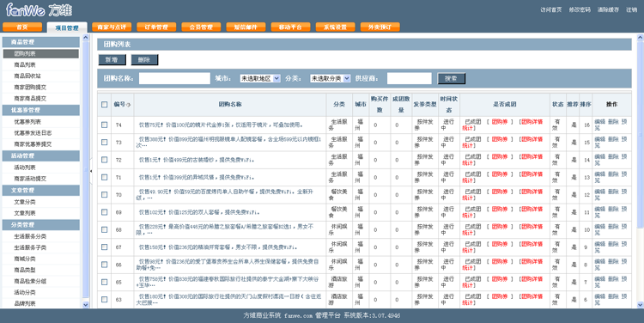The height and width of the screenshot is (323, 644).
Task: Click the 访问首页 link at top right
Action: [550, 9]
